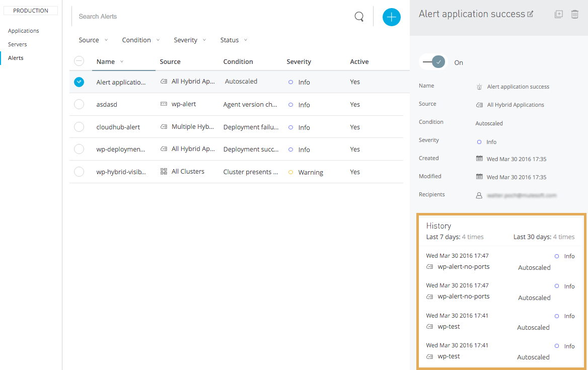Expand the Severity filter dropdown
The image size is (588, 370).
click(190, 40)
